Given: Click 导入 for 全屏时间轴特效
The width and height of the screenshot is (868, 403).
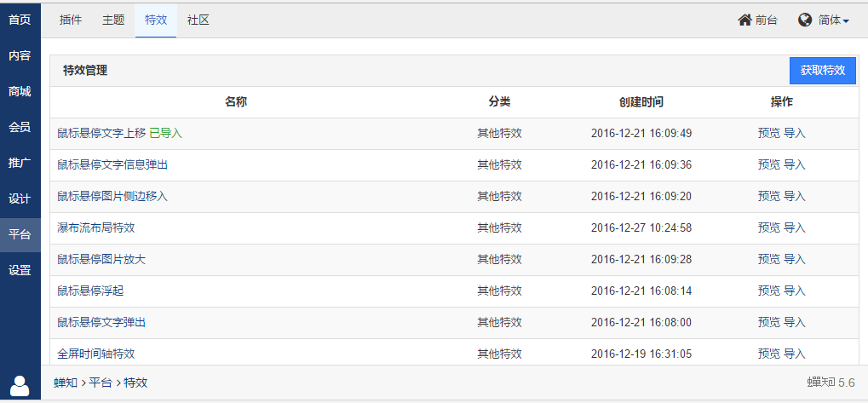Looking at the screenshot, I should (x=795, y=354).
